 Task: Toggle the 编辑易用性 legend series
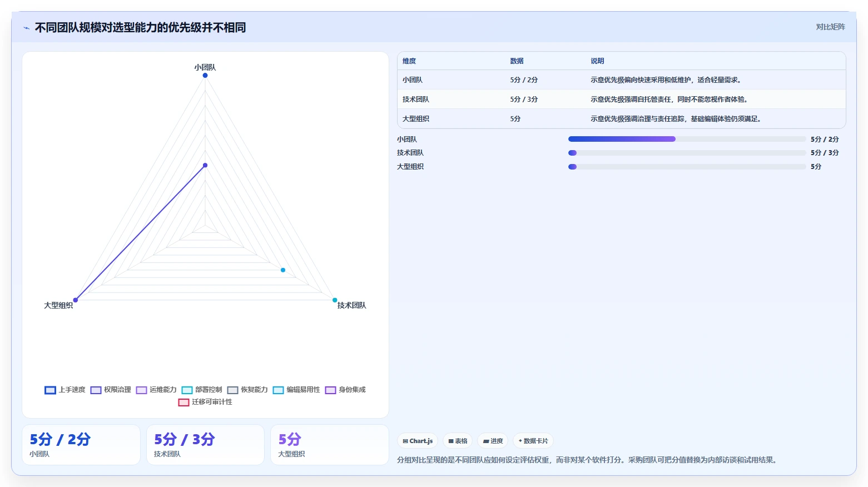pos(296,390)
